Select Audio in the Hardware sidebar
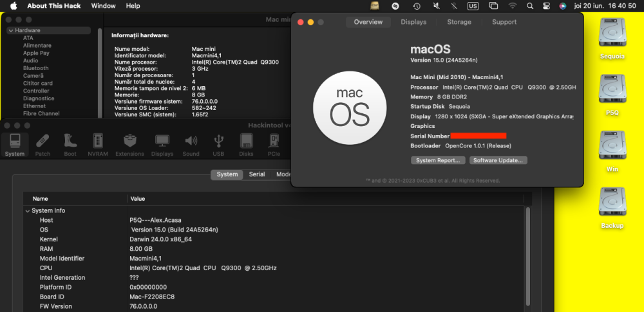 tap(31, 60)
